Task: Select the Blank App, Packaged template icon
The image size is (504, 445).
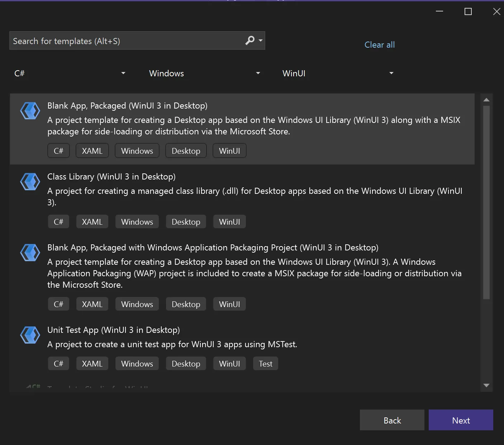Action: click(30, 110)
